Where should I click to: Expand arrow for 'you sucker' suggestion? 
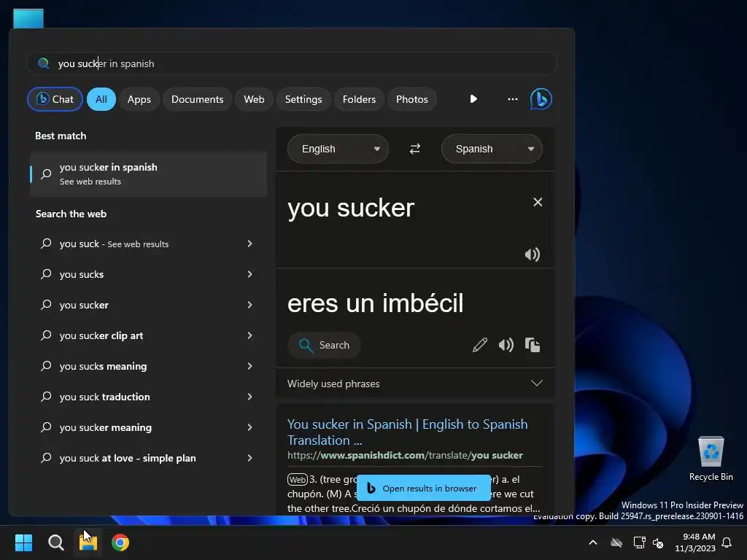[x=249, y=305]
